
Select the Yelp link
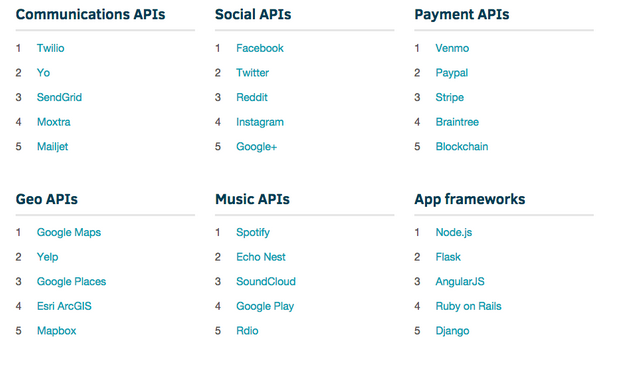coord(47,257)
